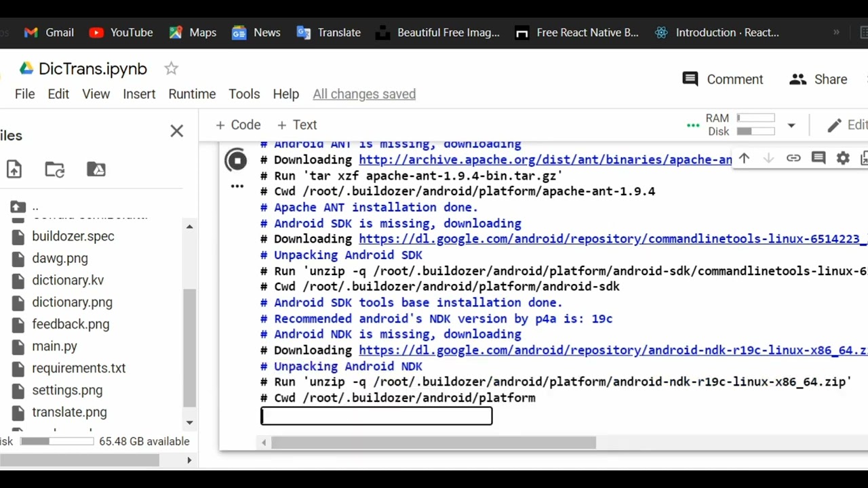The height and width of the screenshot is (488, 868).
Task: Open the YouTube bookmark
Action: click(x=121, y=33)
